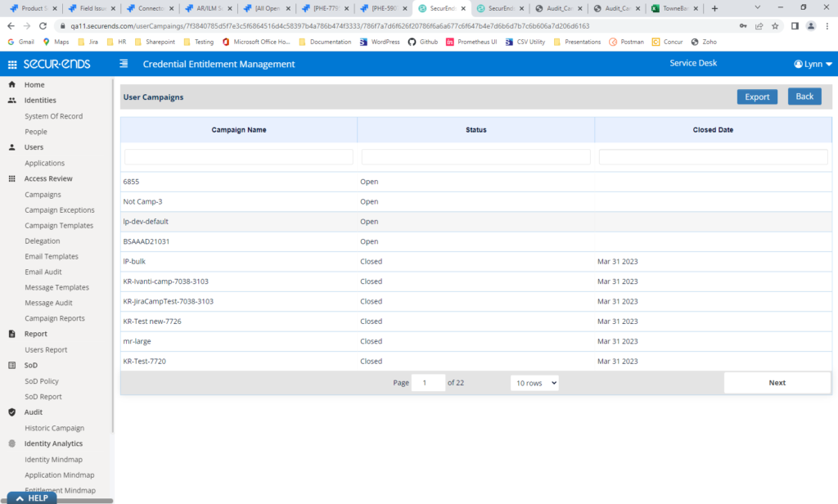Open the 10 rows page size dropdown
This screenshot has width=838, height=504.
tap(534, 383)
